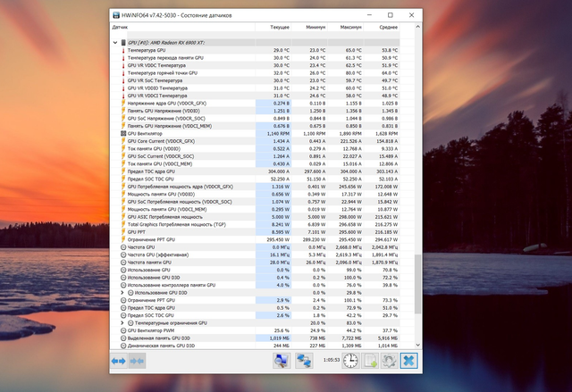Viewport: 572px width, 392px height.
Task: Select the Мощность памяти GPU (VDDIO) row
Action: [x=255, y=194]
